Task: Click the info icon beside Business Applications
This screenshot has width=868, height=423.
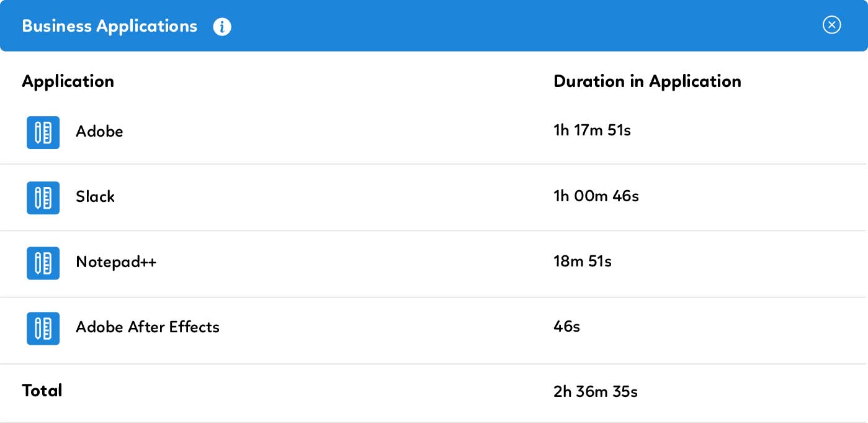Action: coord(222,27)
